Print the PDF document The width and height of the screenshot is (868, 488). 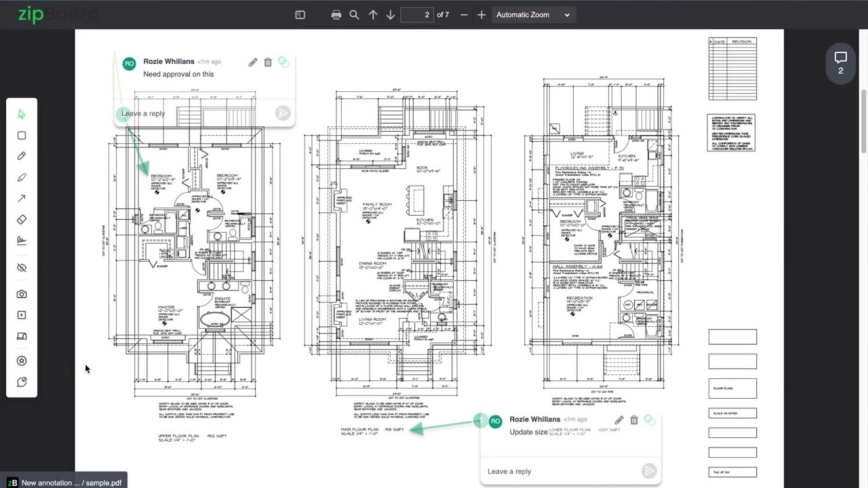pos(336,15)
